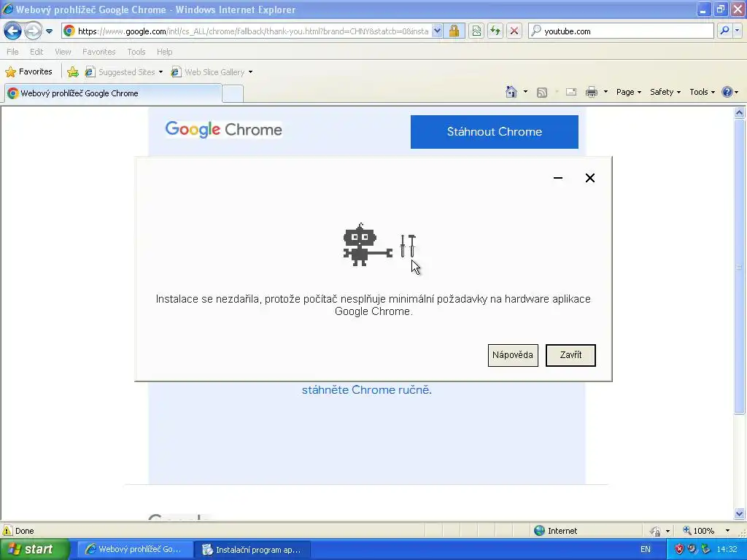The image size is (747, 560).
Task: Expand the Print options dropdown arrow
Action: click(605, 92)
